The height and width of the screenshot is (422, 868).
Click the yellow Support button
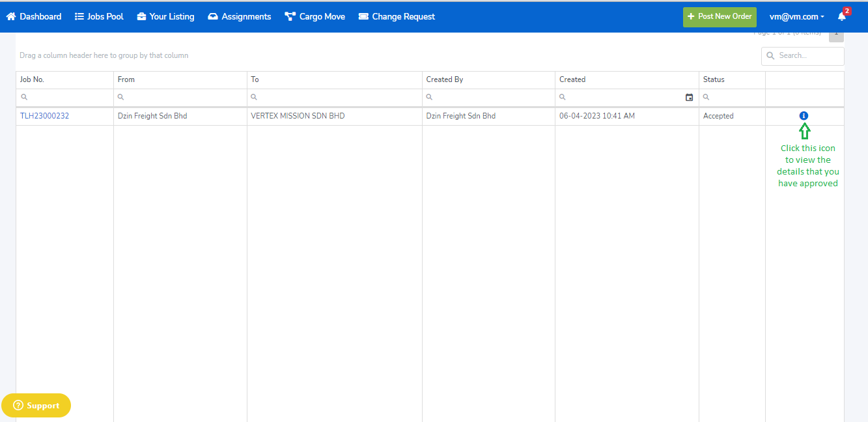(36, 406)
